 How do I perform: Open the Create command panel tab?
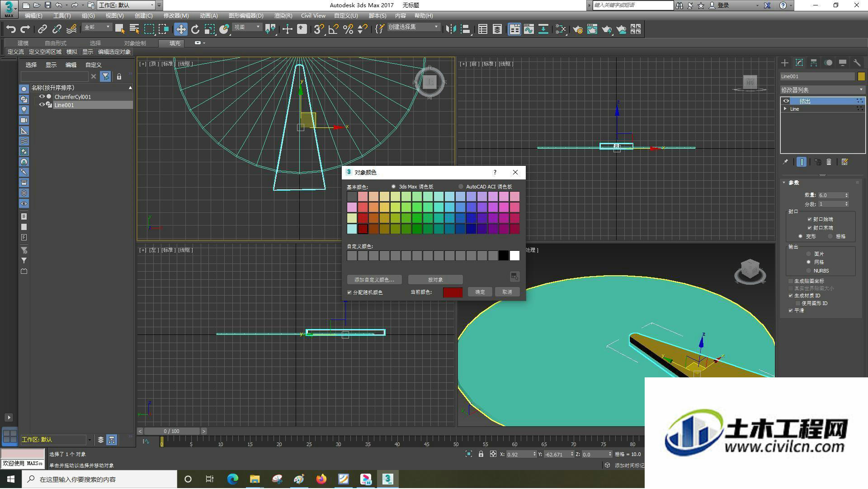click(x=785, y=63)
